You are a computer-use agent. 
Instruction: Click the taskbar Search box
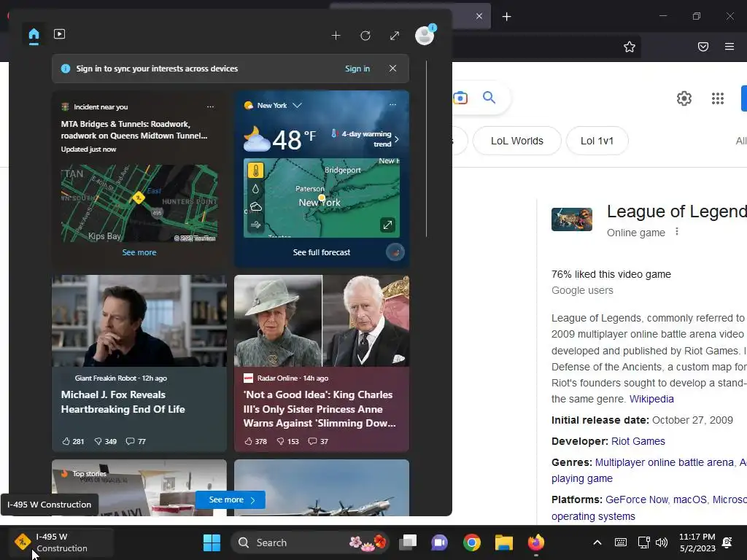[310, 542]
